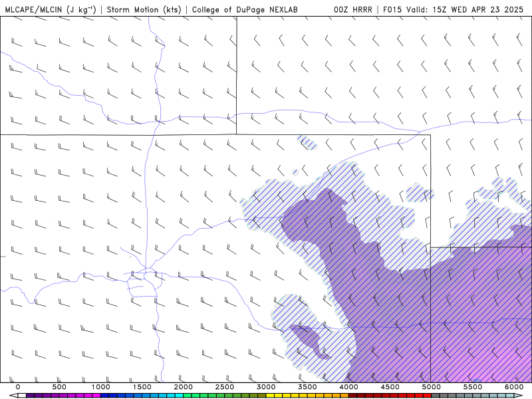The image size is (532, 399).
Task: Click the 3500 label on the color scale
Action: (x=307, y=387)
